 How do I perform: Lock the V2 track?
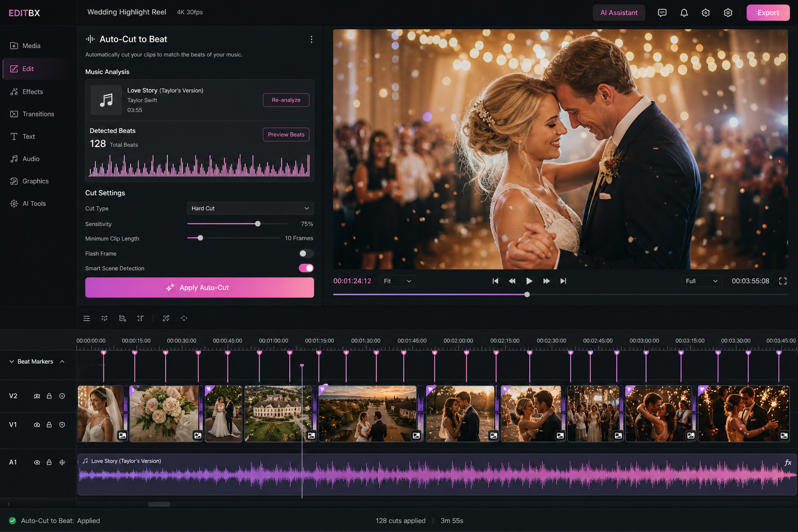coord(49,396)
